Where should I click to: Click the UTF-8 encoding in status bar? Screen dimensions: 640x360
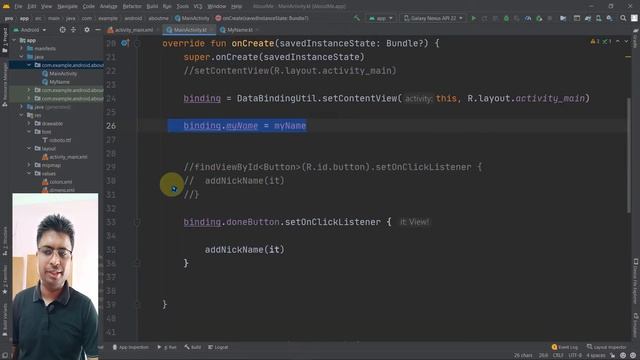575,355
